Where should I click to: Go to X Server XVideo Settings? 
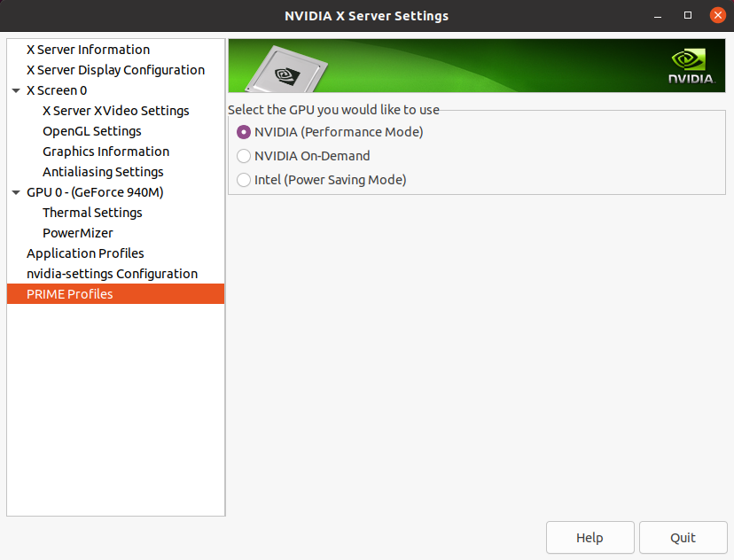pyautogui.click(x=115, y=111)
